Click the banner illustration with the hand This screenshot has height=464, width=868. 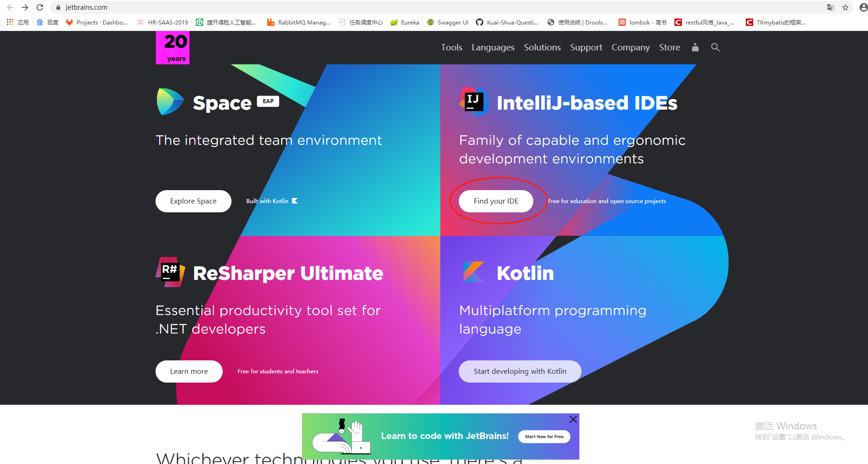pyautogui.click(x=342, y=436)
